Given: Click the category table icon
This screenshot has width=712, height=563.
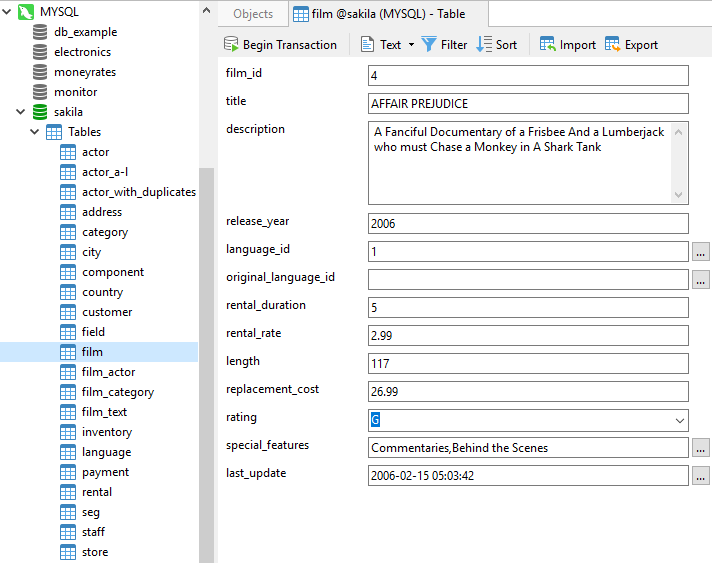Looking at the screenshot, I should 68,232.
